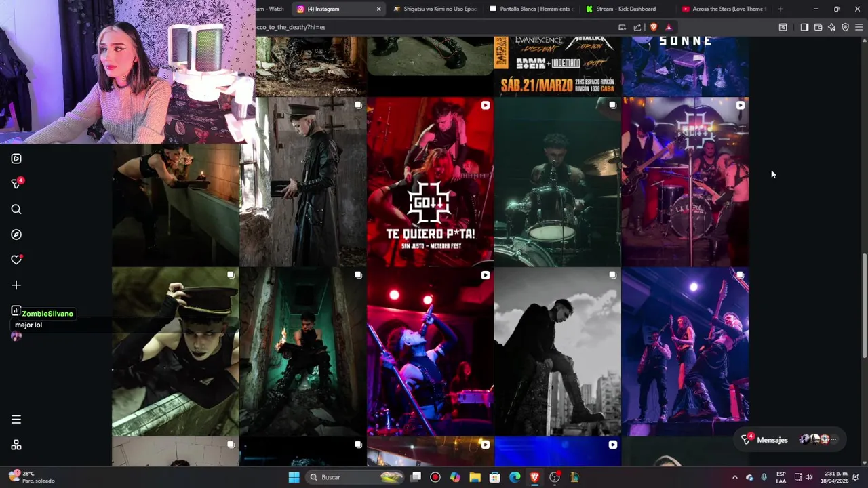Open the More hamburger menu in sidebar
Image resolution: width=868 pixels, height=488 pixels.
pos(16,420)
